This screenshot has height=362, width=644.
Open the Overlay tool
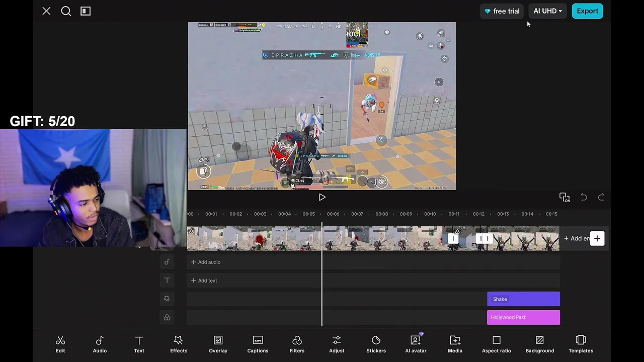point(218,344)
